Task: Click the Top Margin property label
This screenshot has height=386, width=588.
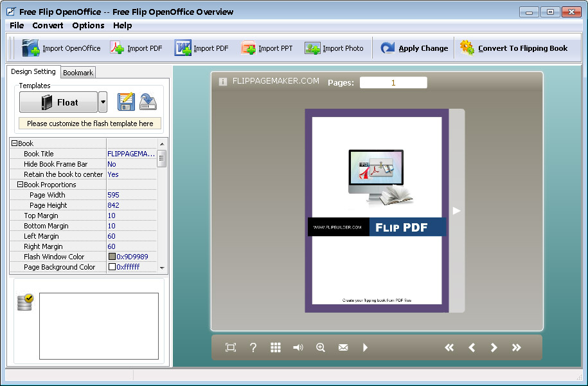Action: [41, 216]
